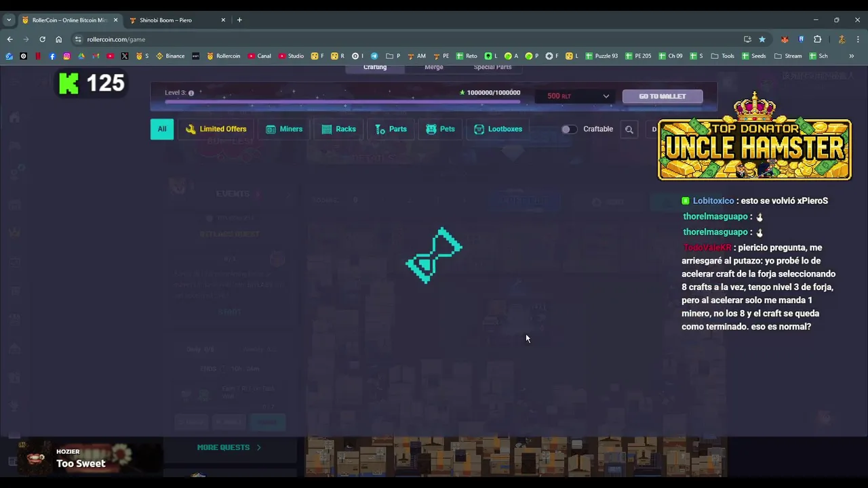Open the Parts category
868x488 pixels.
(391, 129)
